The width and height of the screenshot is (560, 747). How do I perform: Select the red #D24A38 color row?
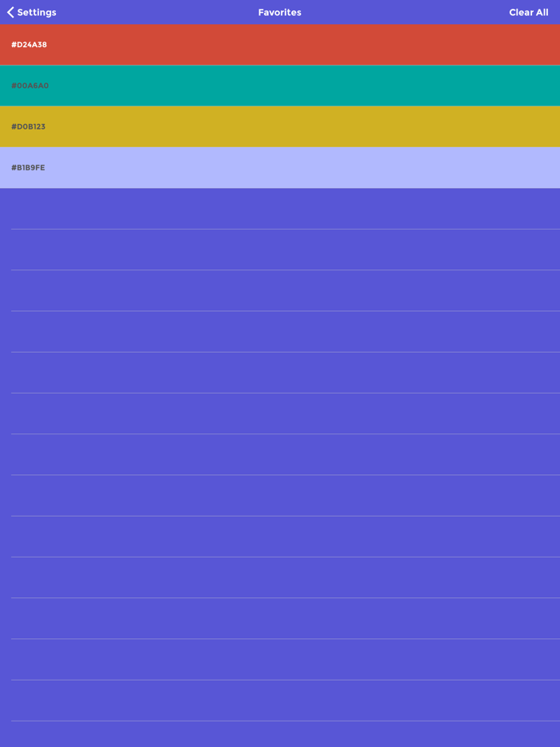click(x=280, y=45)
